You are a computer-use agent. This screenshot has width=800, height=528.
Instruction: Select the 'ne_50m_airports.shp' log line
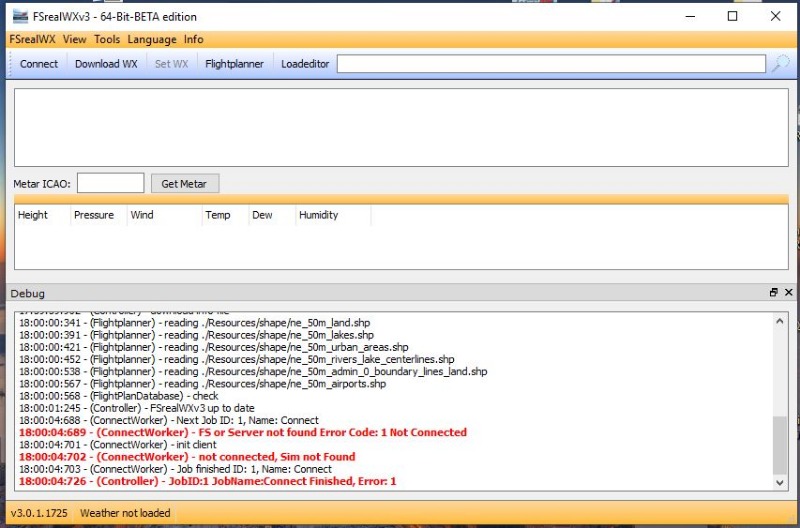click(203, 384)
